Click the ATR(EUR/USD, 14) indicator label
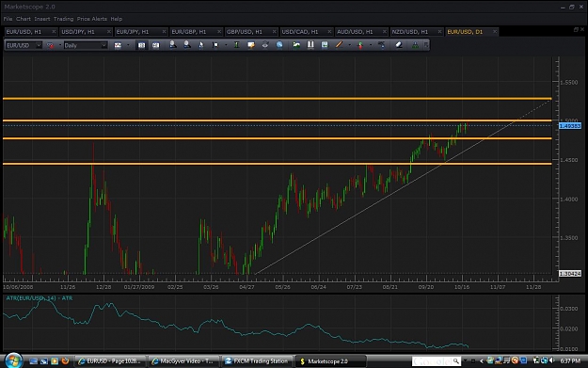Screen dimensions: 588x368 pos(40,298)
